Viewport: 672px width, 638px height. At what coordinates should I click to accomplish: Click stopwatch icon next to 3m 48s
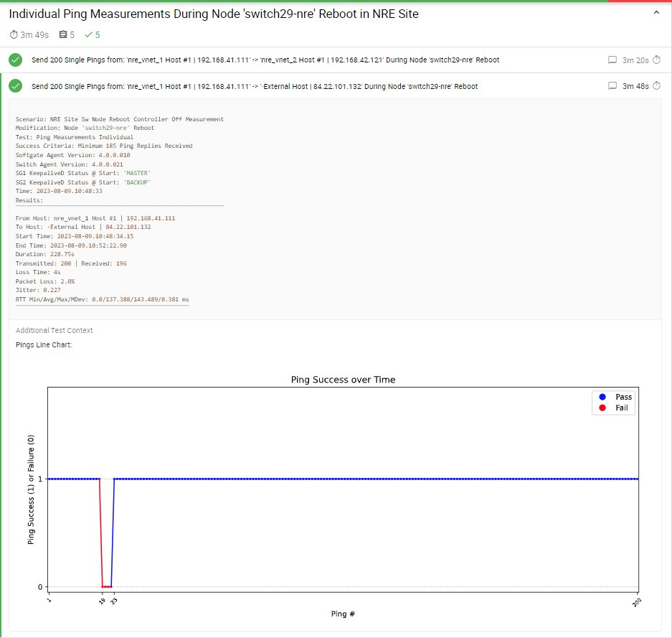click(656, 86)
